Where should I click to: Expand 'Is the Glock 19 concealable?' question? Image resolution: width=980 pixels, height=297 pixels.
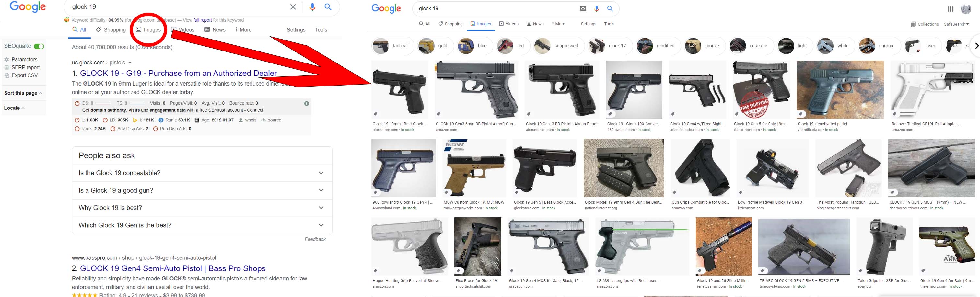point(203,173)
